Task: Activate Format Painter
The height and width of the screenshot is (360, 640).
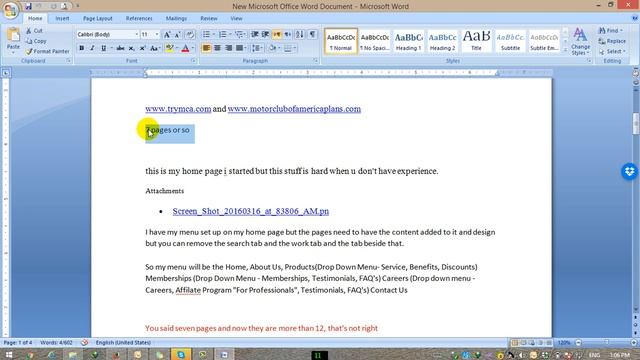Action: click(47, 51)
